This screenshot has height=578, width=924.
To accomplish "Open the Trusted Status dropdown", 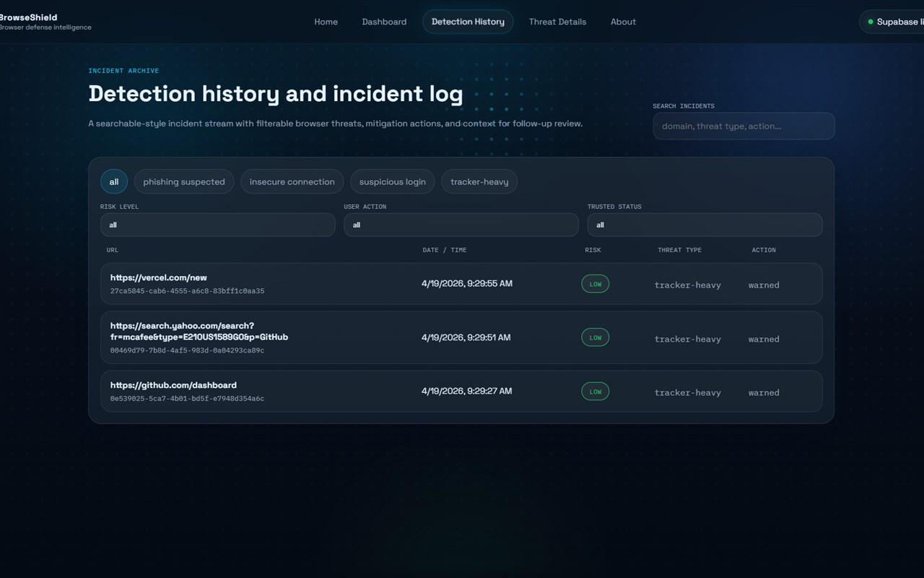I will [x=705, y=225].
